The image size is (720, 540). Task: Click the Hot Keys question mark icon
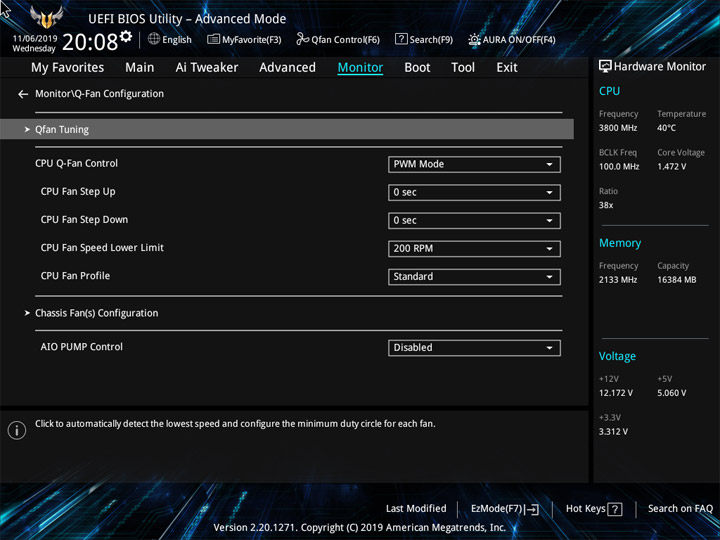pyautogui.click(x=615, y=509)
